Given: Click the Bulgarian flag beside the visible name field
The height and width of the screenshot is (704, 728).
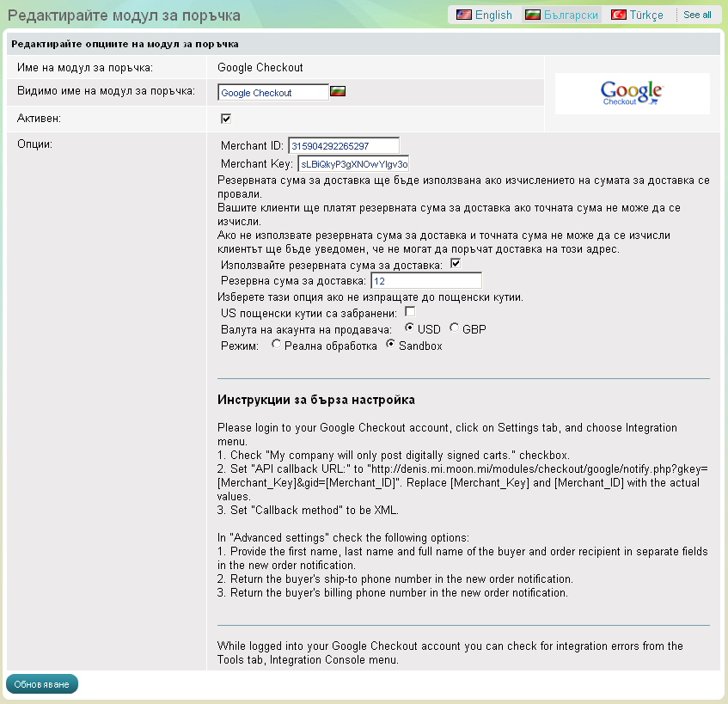Looking at the screenshot, I should (338, 91).
